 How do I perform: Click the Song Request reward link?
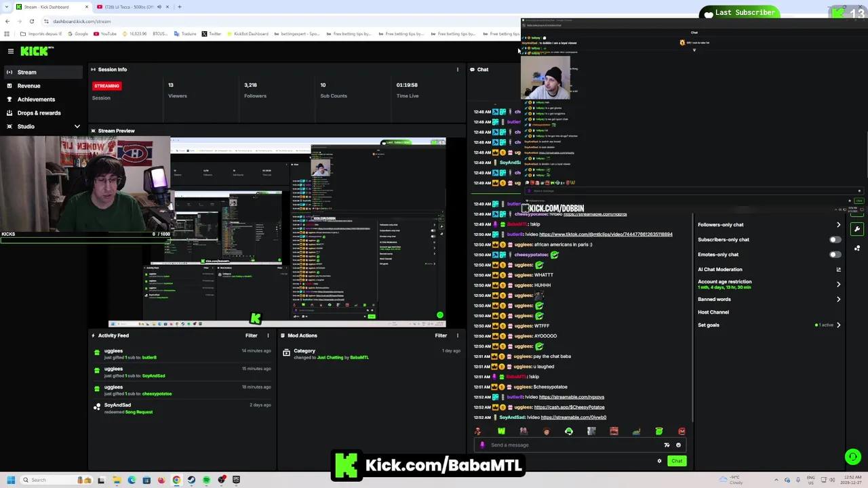pos(138,412)
